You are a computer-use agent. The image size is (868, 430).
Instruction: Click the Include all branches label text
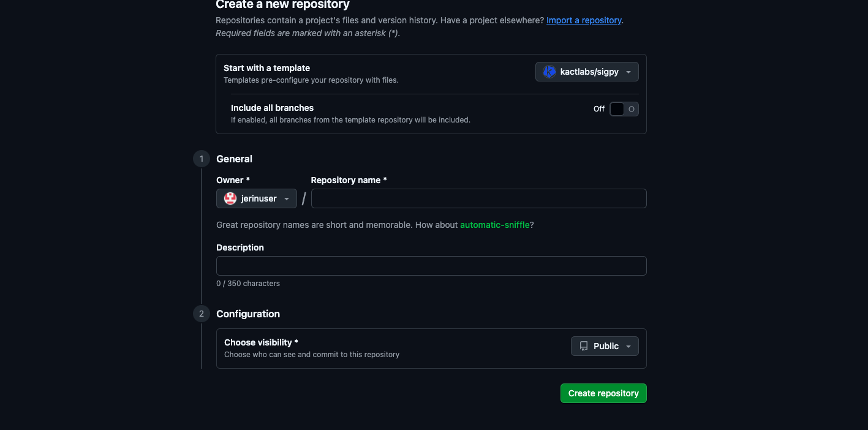pos(272,108)
